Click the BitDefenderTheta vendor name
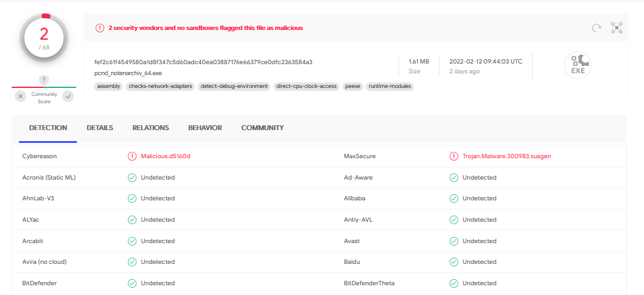 [369, 283]
